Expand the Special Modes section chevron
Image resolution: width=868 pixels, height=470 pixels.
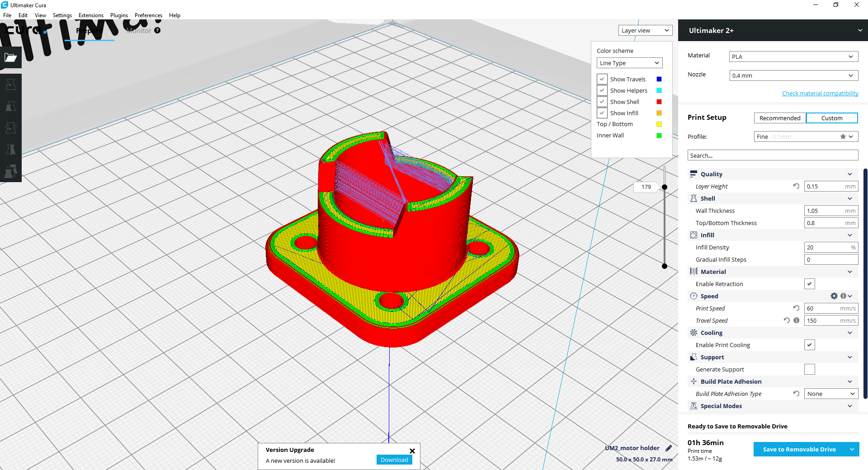coord(850,406)
